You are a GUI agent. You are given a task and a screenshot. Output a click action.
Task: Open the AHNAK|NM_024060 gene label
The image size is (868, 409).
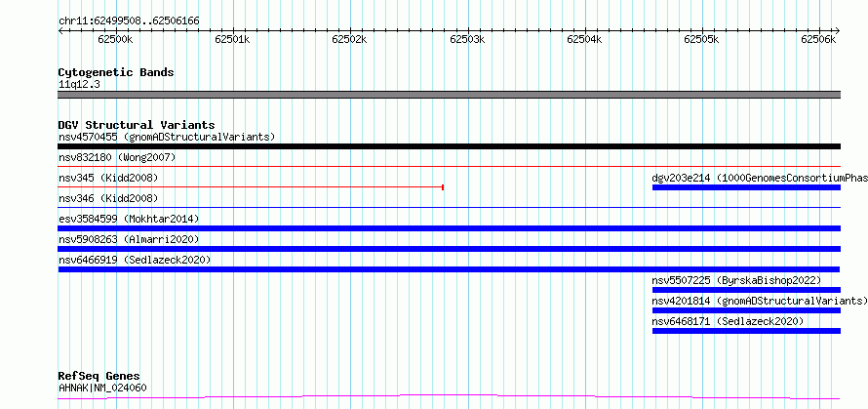click(x=102, y=388)
